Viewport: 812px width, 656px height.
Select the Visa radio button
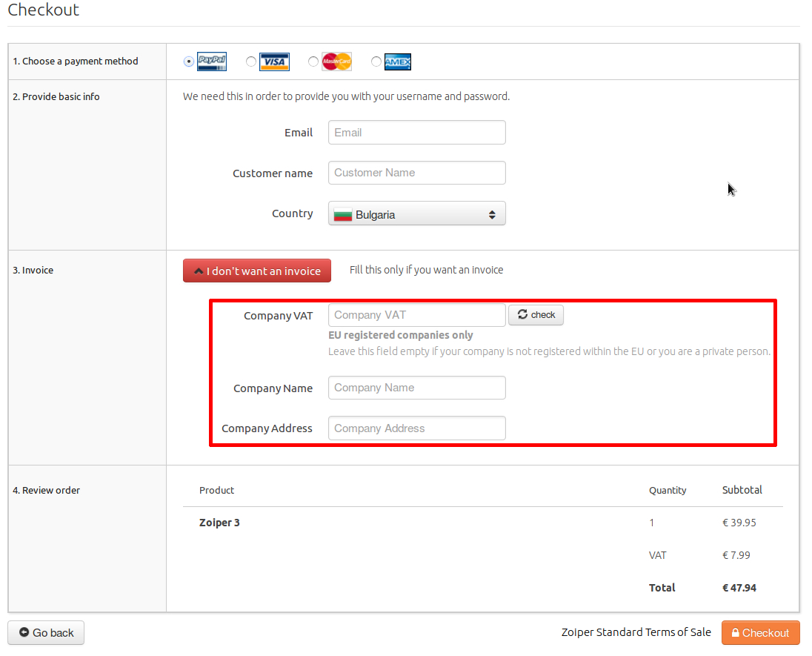click(x=251, y=62)
